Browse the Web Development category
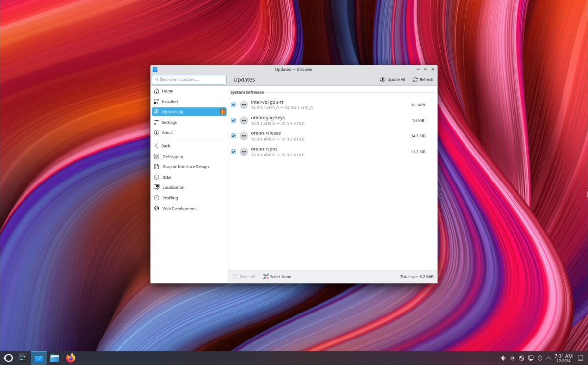Screen dimensions: 588x365 pos(179,208)
